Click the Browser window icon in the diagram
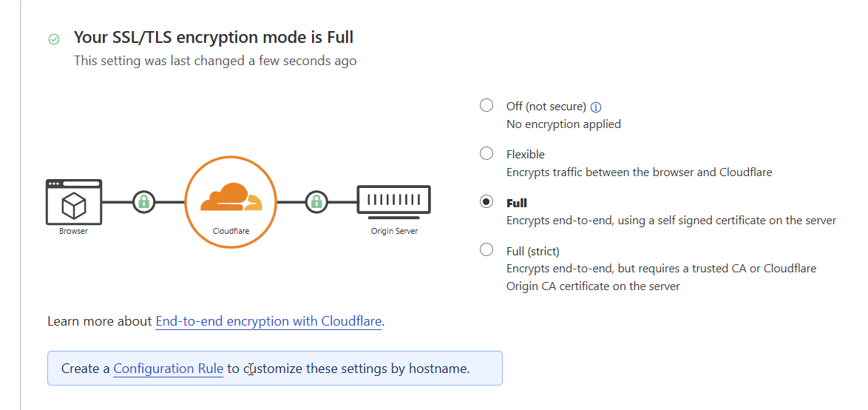Screen dimensions: 868x410 pyautogui.click(x=74, y=201)
